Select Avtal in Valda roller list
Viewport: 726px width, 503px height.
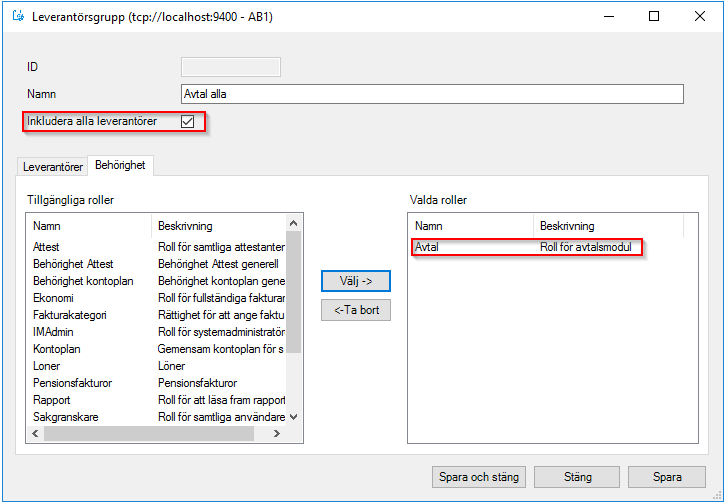coord(427,247)
